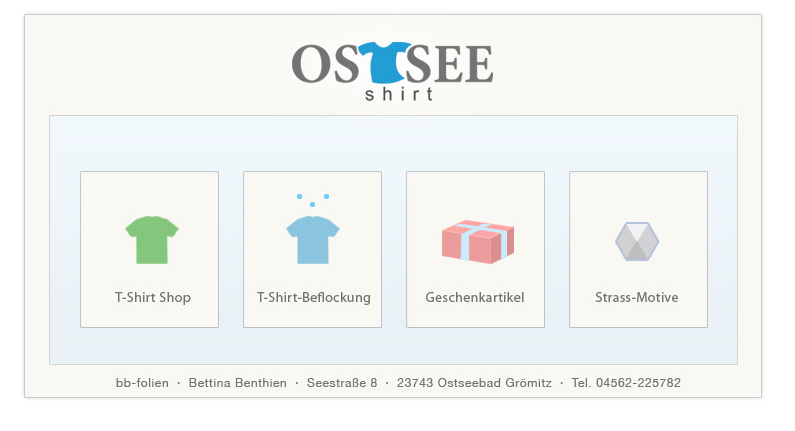The height and width of the screenshot is (431, 795).
Task: Open the T-Shirt-Beflockung label link
Action: pyautogui.click(x=314, y=298)
